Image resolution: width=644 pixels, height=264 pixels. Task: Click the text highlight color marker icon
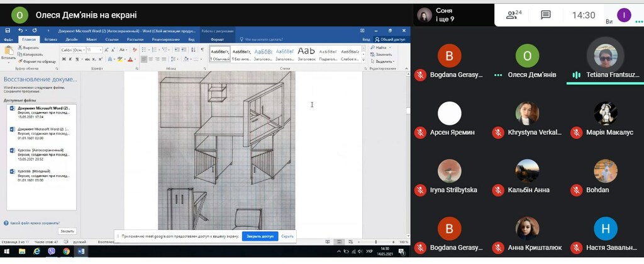click(x=120, y=59)
